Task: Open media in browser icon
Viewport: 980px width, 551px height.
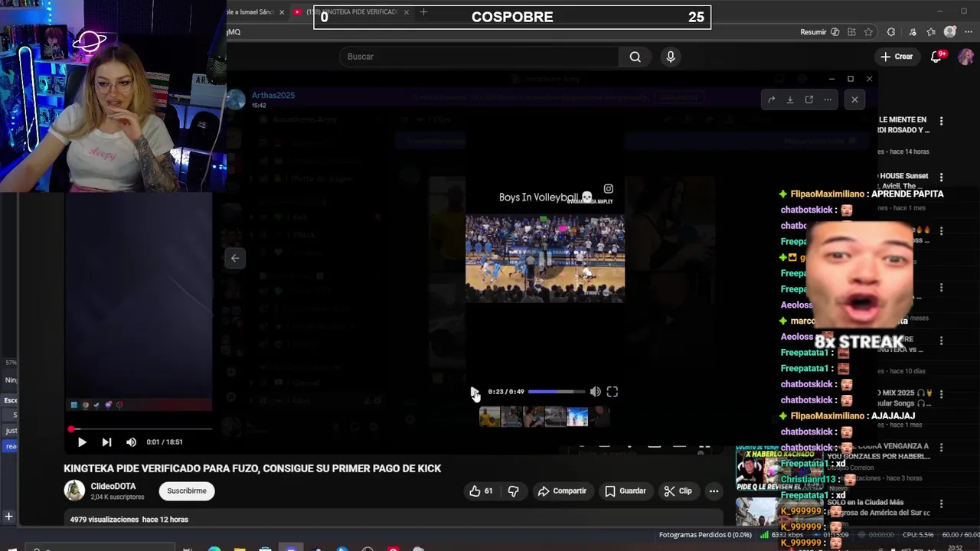Action: click(x=808, y=99)
